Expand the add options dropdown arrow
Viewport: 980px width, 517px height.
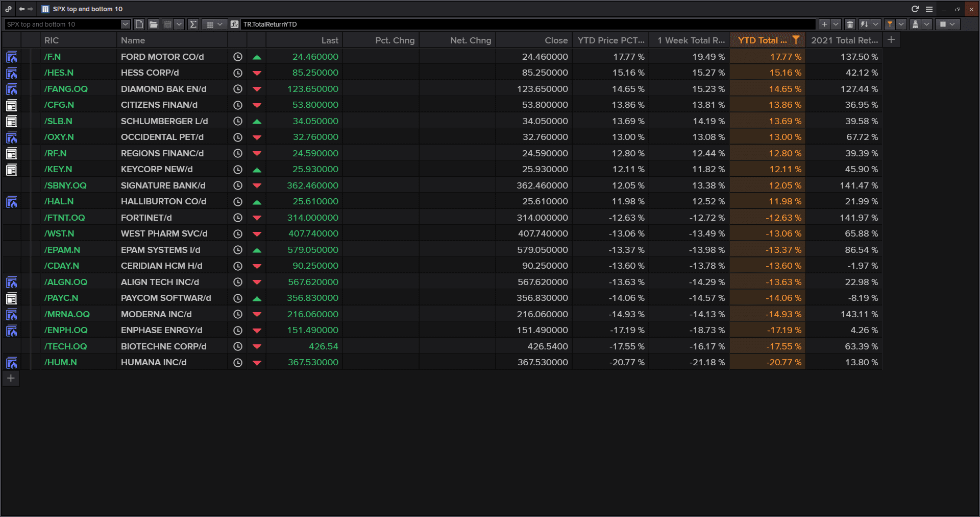pos(836,24)
